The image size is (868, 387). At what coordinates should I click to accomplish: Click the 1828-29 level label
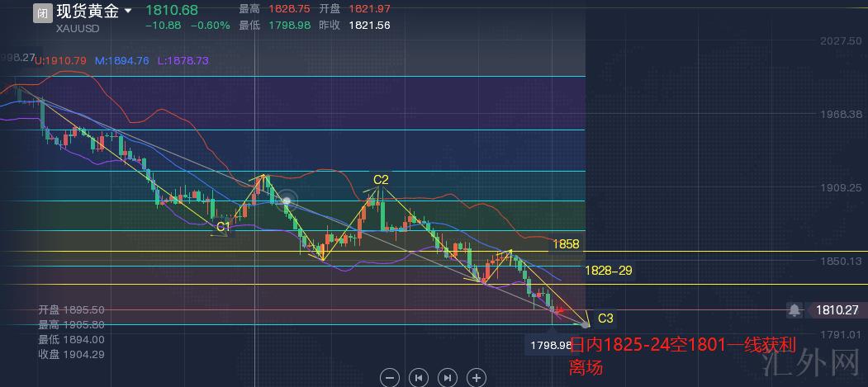608,271
